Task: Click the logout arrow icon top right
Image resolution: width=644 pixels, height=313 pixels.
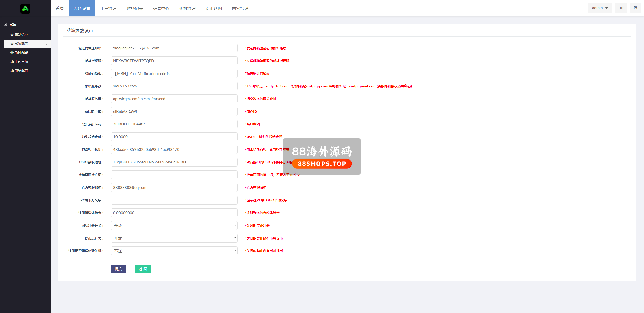Action: (635, 8)
